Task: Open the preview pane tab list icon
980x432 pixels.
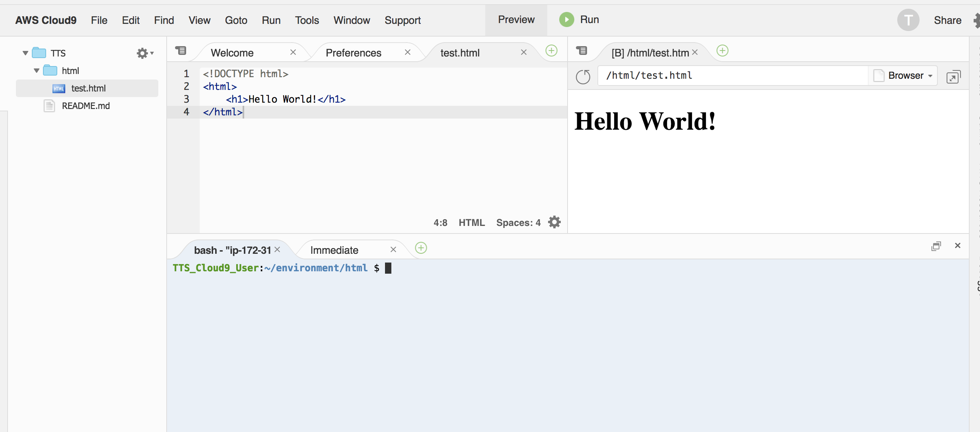Action: pyautogui.click(x=582, y=51)
